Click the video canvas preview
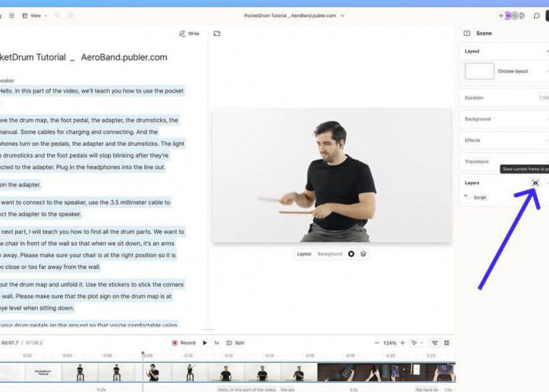549x392 pixels. [x=332, y=176]
